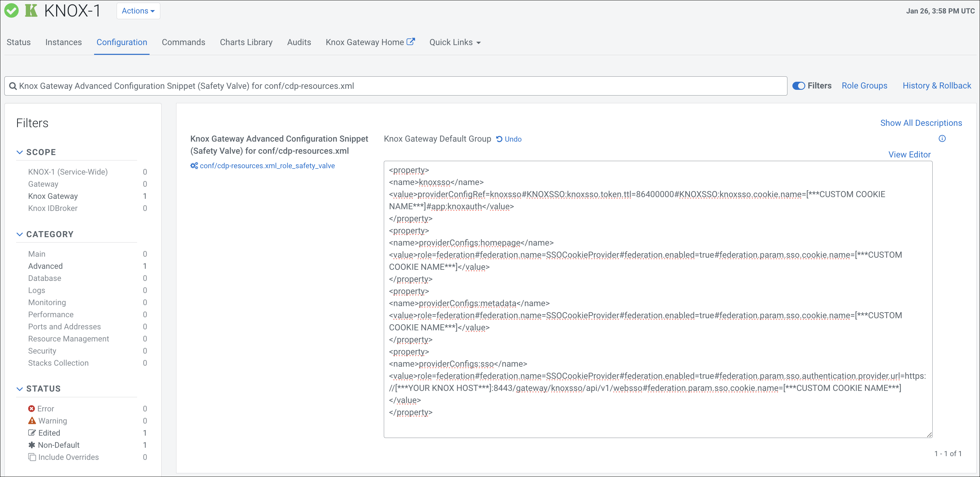Click the info circle icon for description
Screen dimensions: 980x477
click(x=942, y=139)
